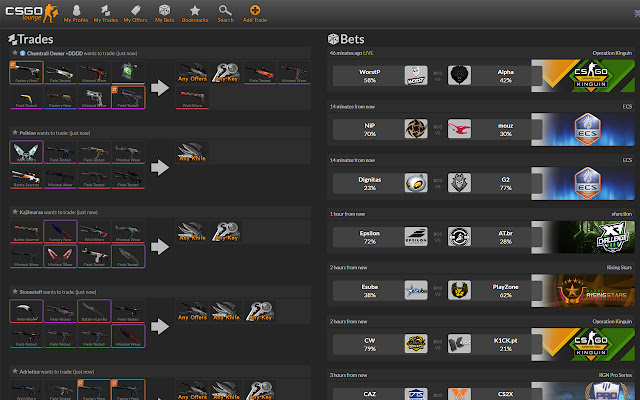Open My Bets dice icon
This screenshot has width=640, height=400.
click(165, 12)
